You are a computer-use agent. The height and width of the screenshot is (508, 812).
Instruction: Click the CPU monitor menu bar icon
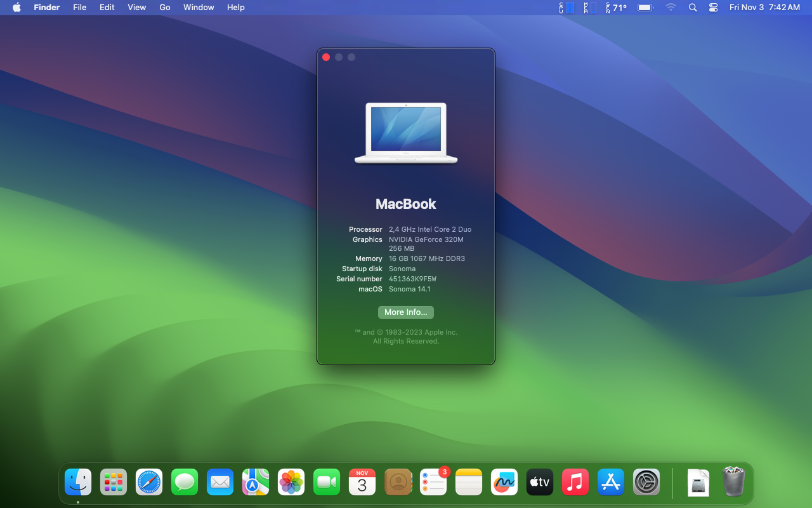click(x=567, y=8)
